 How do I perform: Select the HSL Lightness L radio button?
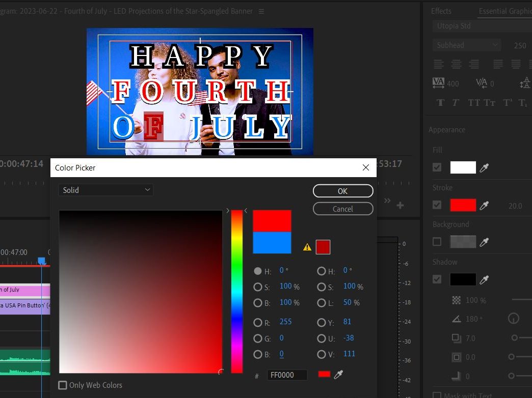pyautogui.click(x=322, y=303)
